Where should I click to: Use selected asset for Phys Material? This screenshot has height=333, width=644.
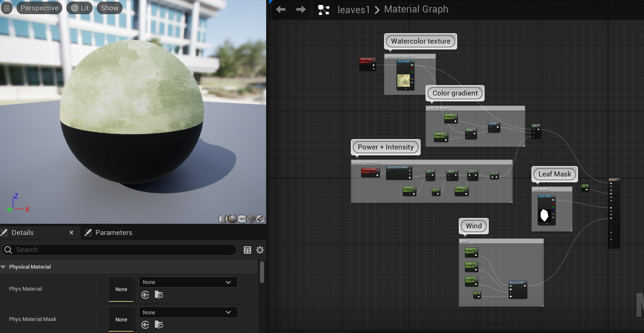(x=145, y=295)
